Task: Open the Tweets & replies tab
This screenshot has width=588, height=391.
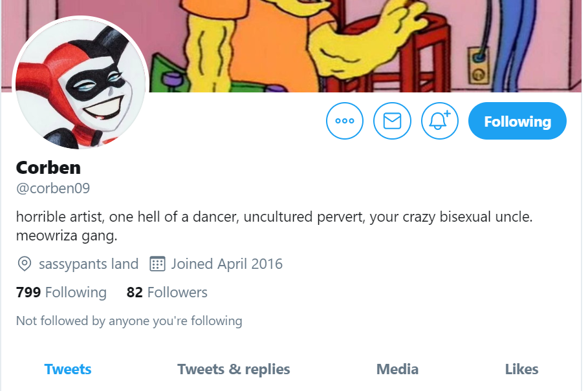Action: (x=234, y=369)
